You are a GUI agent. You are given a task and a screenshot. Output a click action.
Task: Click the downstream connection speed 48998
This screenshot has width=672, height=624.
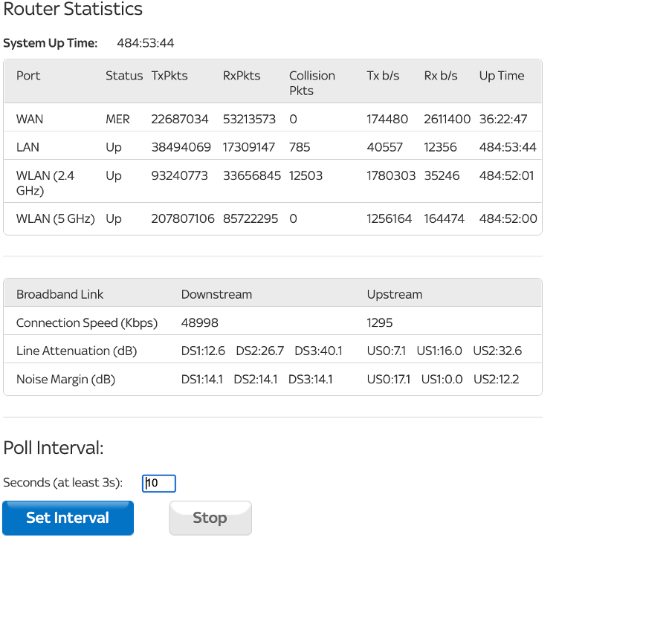(199, 322)
